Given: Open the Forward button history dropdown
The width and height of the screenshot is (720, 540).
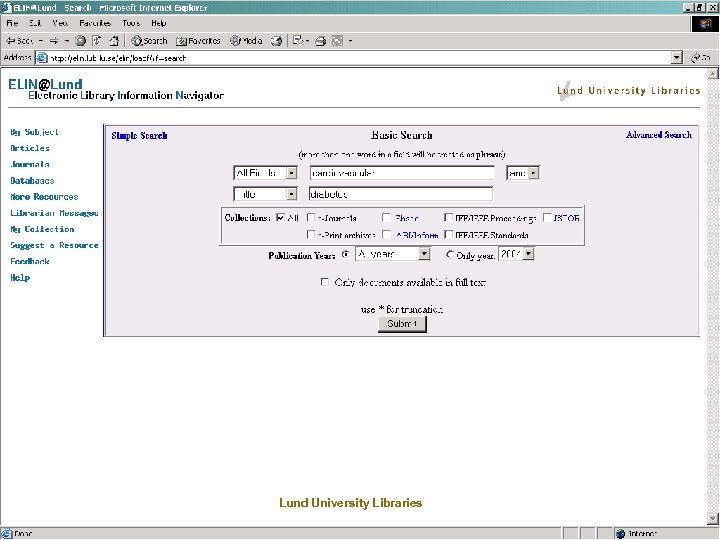Looking at the screenshot, I should click(67, 41).
